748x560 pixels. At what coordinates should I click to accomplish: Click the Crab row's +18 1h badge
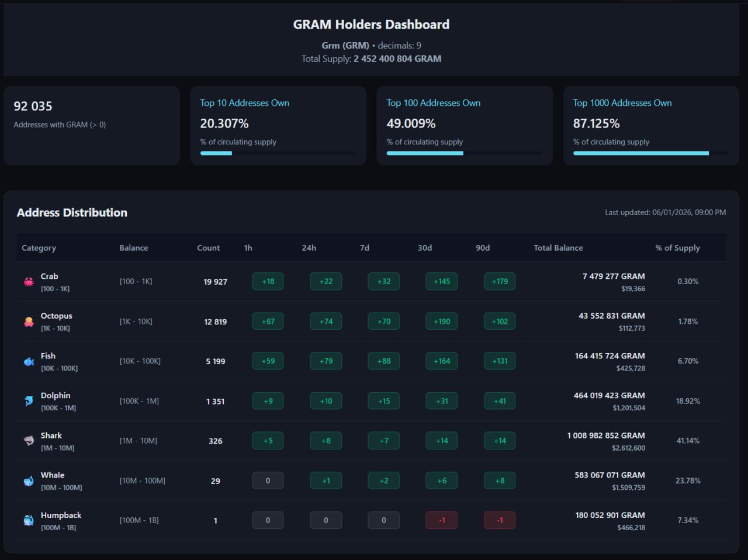click(x=268, y=282)
